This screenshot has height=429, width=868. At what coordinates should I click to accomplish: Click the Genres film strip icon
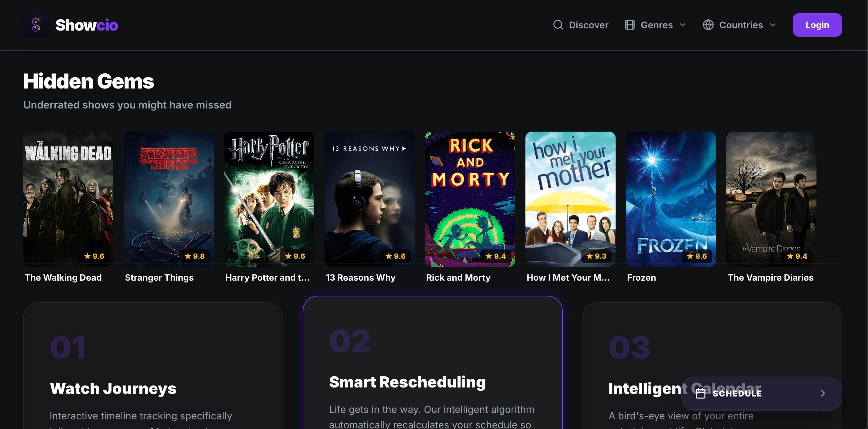[x=629, y=25]
